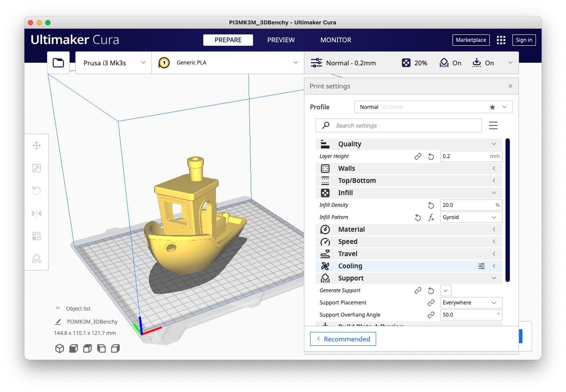This screenshot has width=566, height=392.
Task: Toggle the Generate Support checkbox
Action: point(446,291)
